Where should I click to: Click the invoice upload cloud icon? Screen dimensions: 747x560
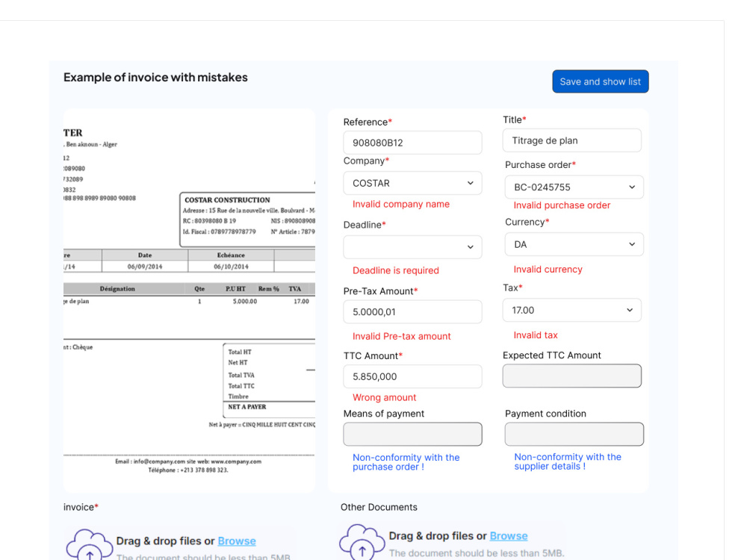click(x=89, y=545)
